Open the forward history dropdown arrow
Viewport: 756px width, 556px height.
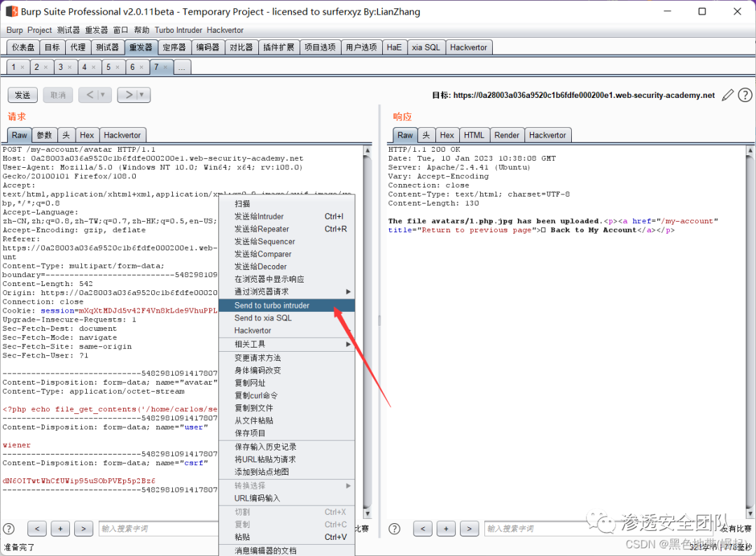tap(141, 95)
